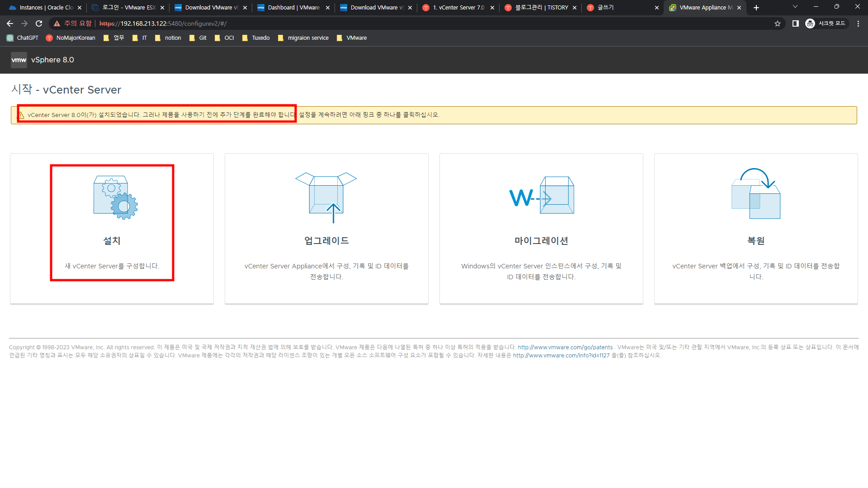Click the Install (설치) gear box icon
This screenshot has height=488, width=868.
[115, 197]
